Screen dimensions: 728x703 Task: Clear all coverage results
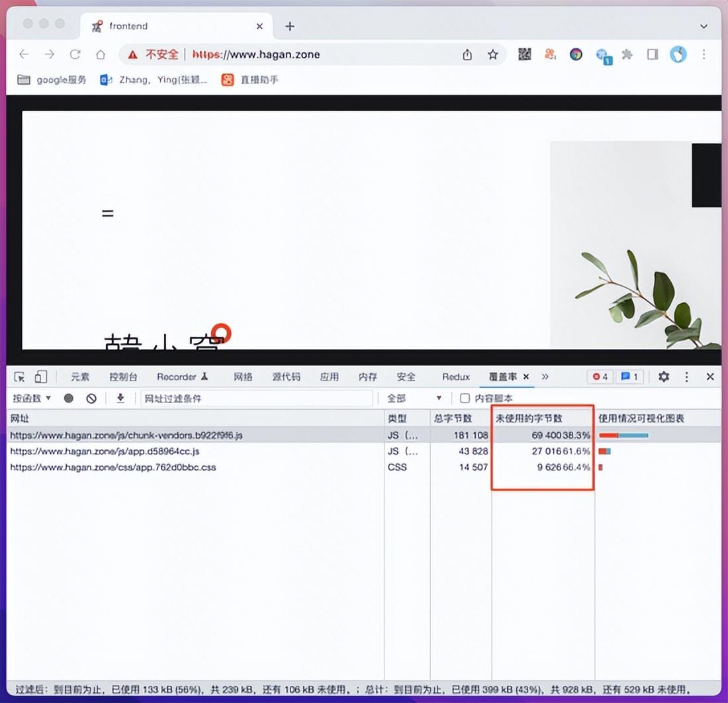(91, 398)
